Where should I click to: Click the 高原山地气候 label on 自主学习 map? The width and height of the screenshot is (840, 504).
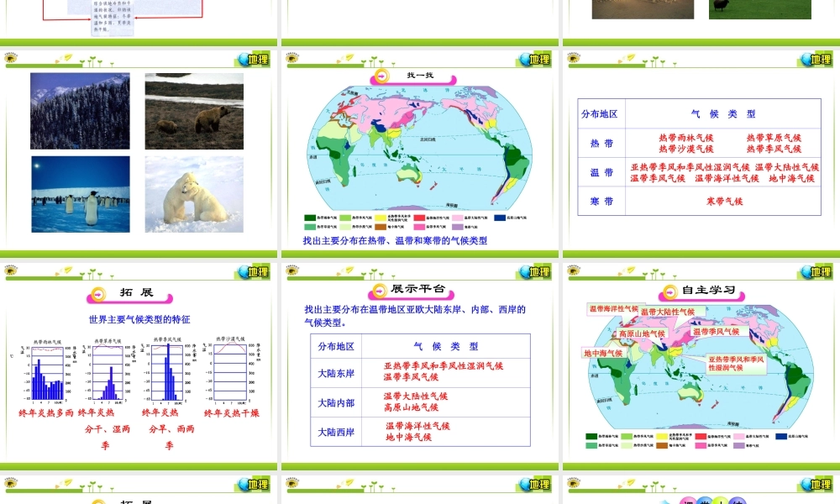642,333
